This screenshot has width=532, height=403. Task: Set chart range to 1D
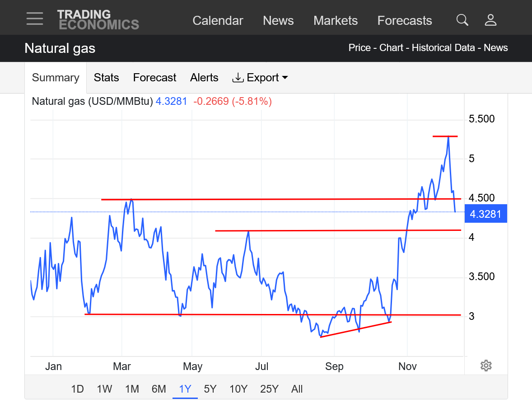click(x=78, y=389)
